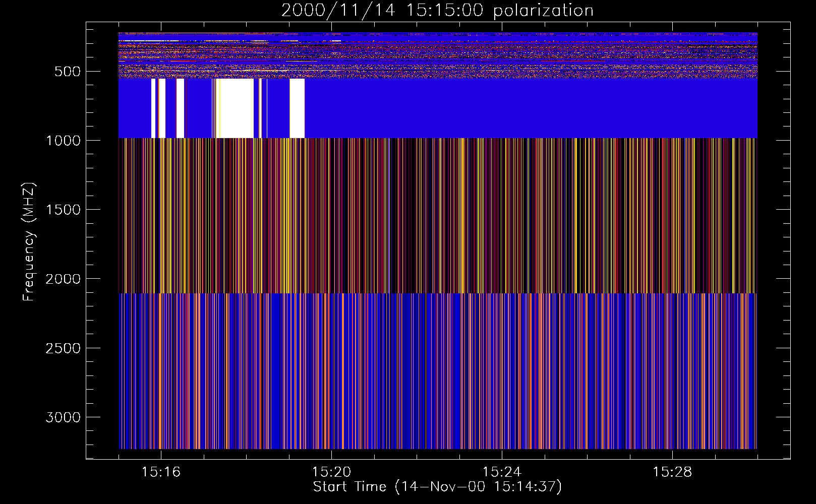Click the 2000 frequency tick label
This screenshot has width=816, height=504.
63,279
